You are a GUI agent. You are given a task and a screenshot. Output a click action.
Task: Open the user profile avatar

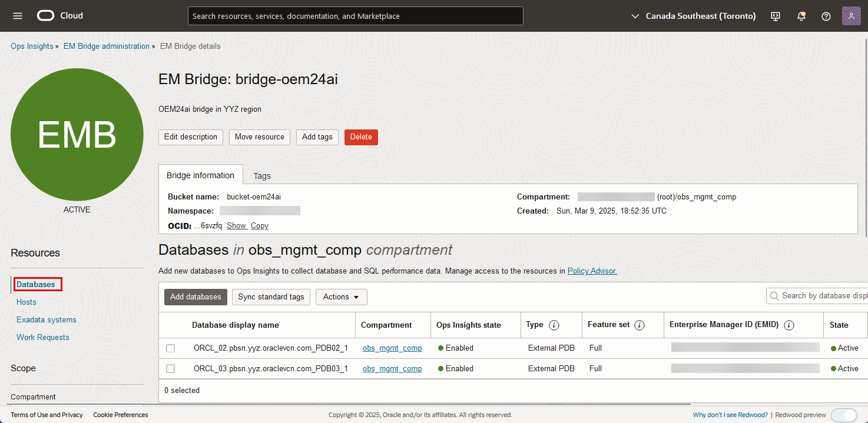851,16
